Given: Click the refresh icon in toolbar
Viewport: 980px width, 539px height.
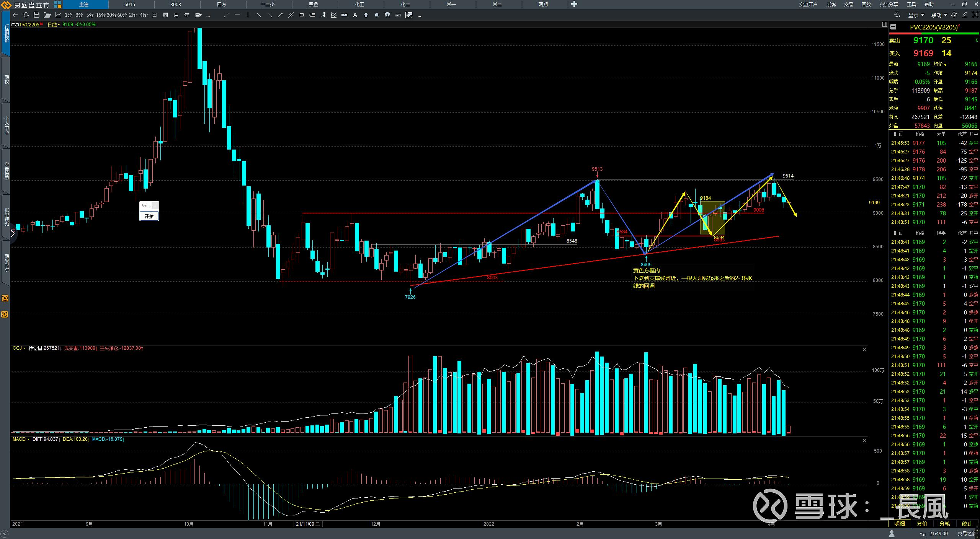Looking at the screenshot, I should tap(26, 15).
